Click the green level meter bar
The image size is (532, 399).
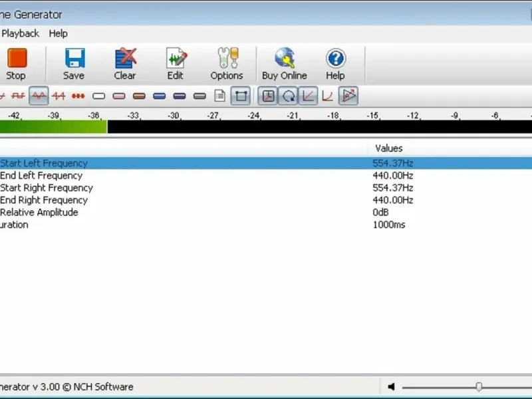point(53,127)
